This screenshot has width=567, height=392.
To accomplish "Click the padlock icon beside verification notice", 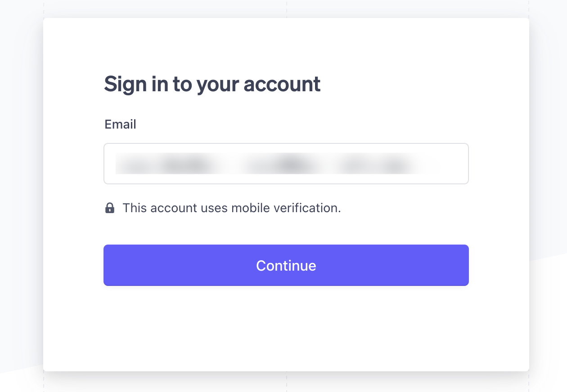I will tap(110, 208).
